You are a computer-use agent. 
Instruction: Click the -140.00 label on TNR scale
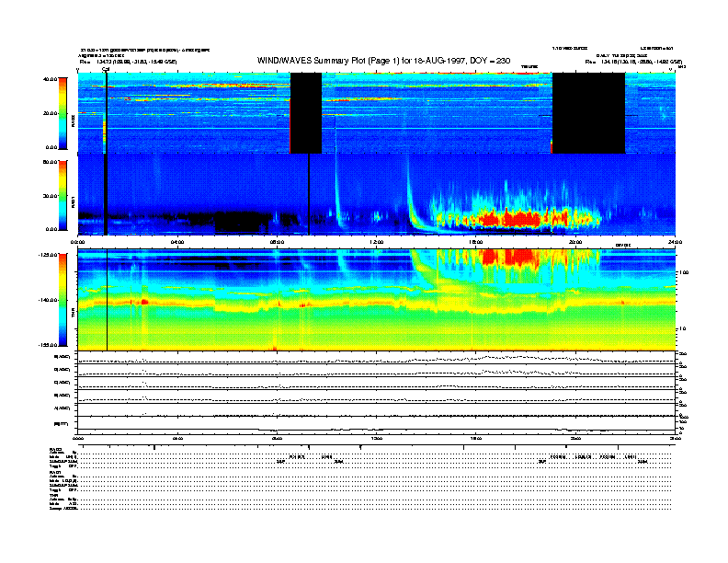(48, 300)
